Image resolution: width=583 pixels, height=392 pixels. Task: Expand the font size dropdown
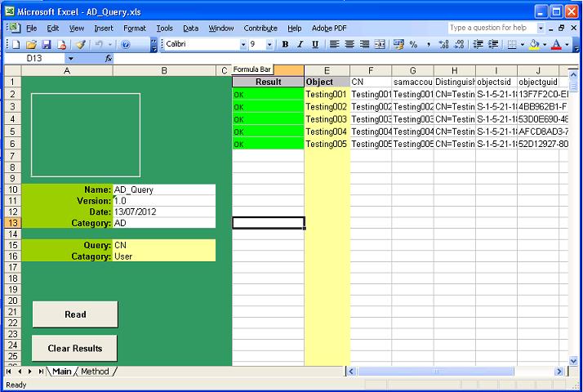(x=270, y=44)
